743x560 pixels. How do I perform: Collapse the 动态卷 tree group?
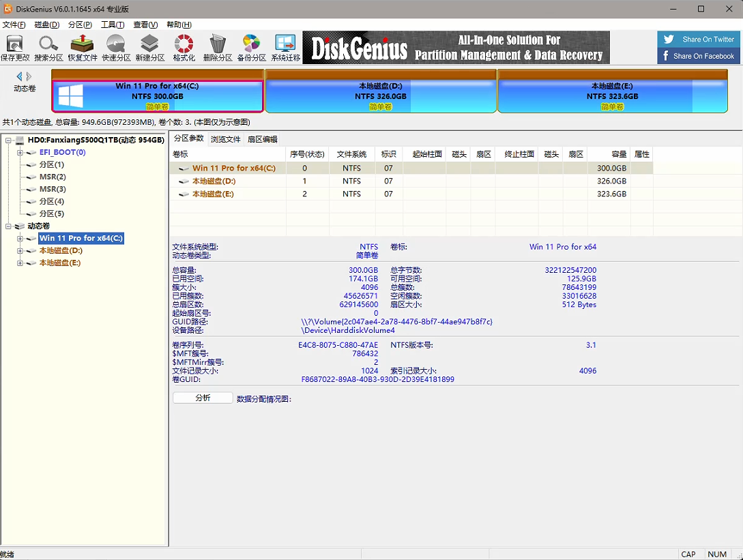(x=8, y=226)
